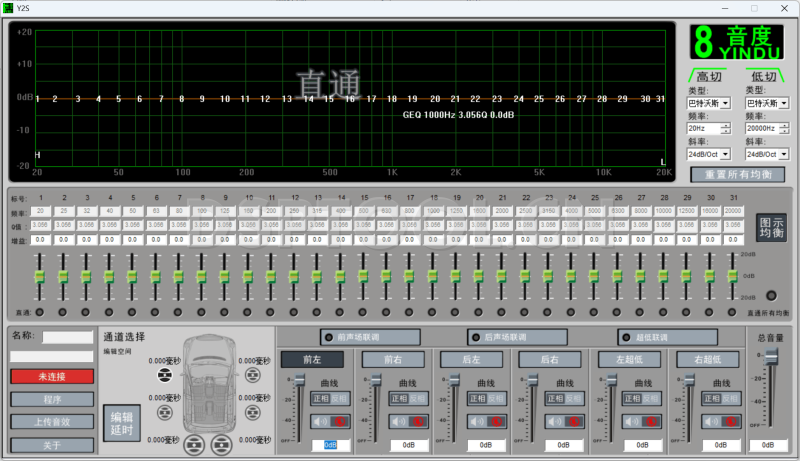Click the red mute icon for 左超低

(x=650, y=421)
